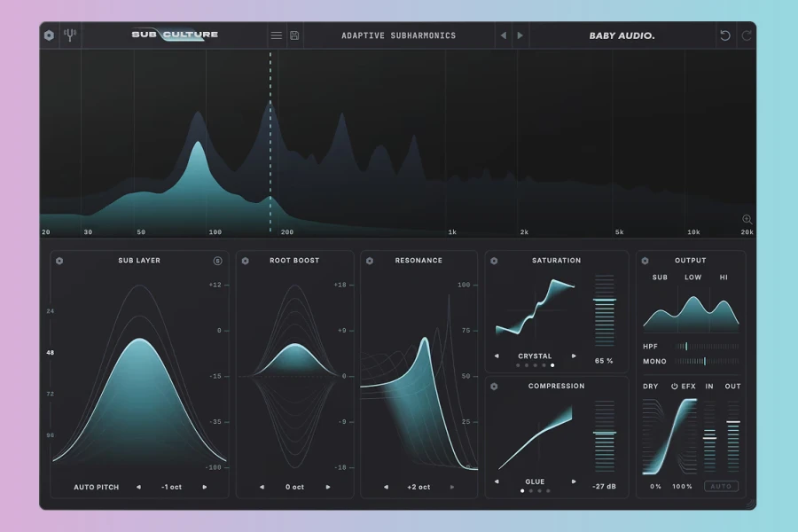Adjust the OUT level fader
Viewport: 798px width, 532px height.
pyautogui.click(x=733, y=436)
